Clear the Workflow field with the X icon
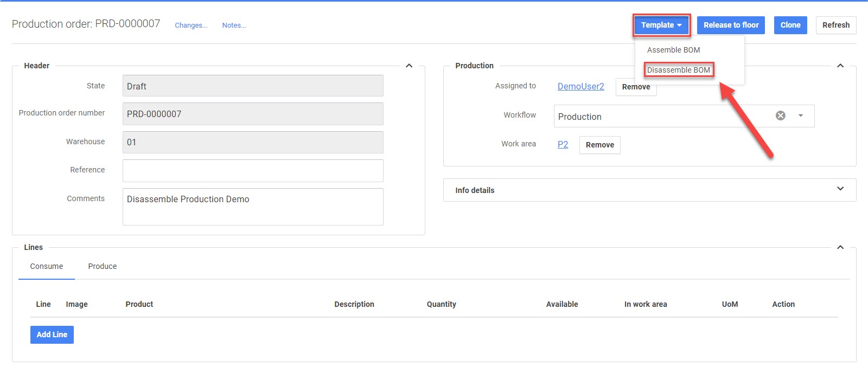 (780, 115)
